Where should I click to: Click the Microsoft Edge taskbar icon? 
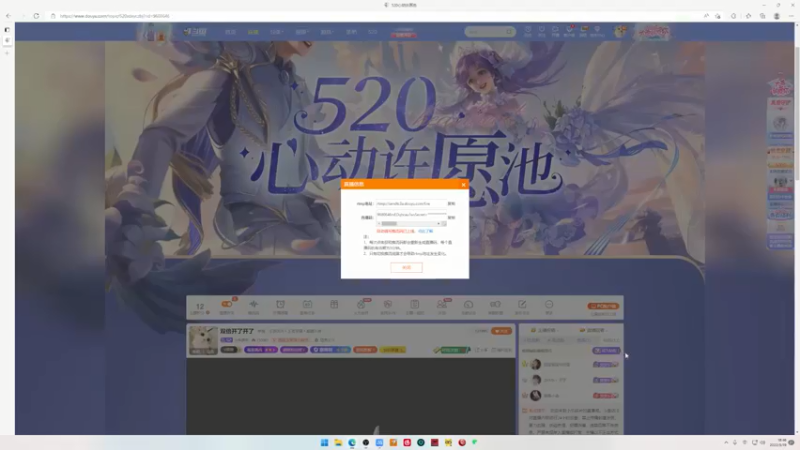(352, 442)
